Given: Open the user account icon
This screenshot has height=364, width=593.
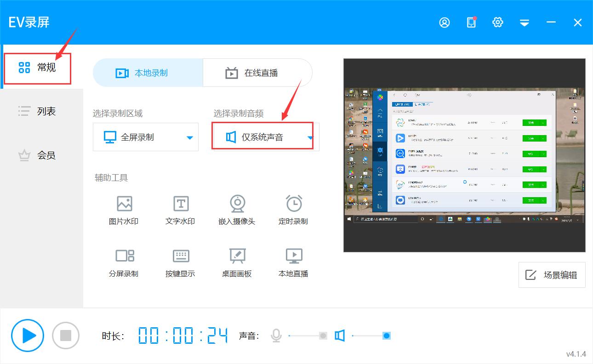Looking at the screenshot, I should point(445,23).
